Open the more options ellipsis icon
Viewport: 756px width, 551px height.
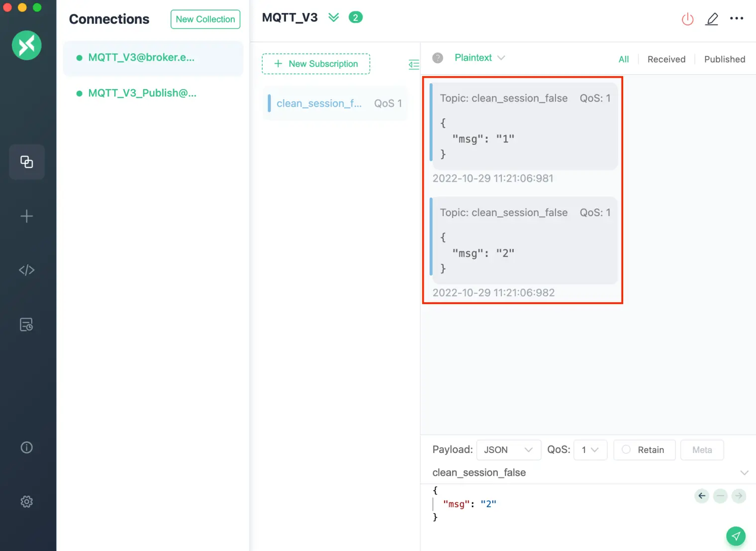(737, 19)
